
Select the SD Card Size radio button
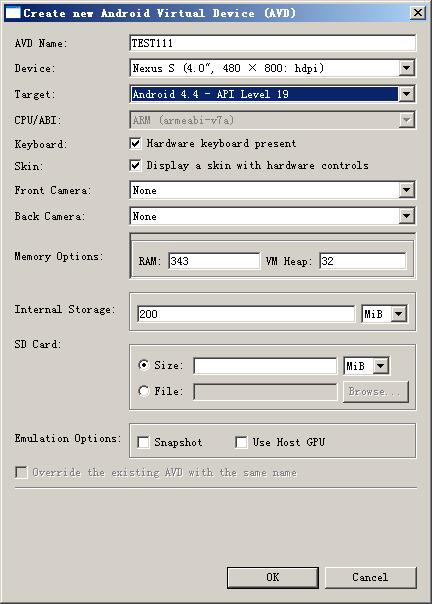click(144, 365)
